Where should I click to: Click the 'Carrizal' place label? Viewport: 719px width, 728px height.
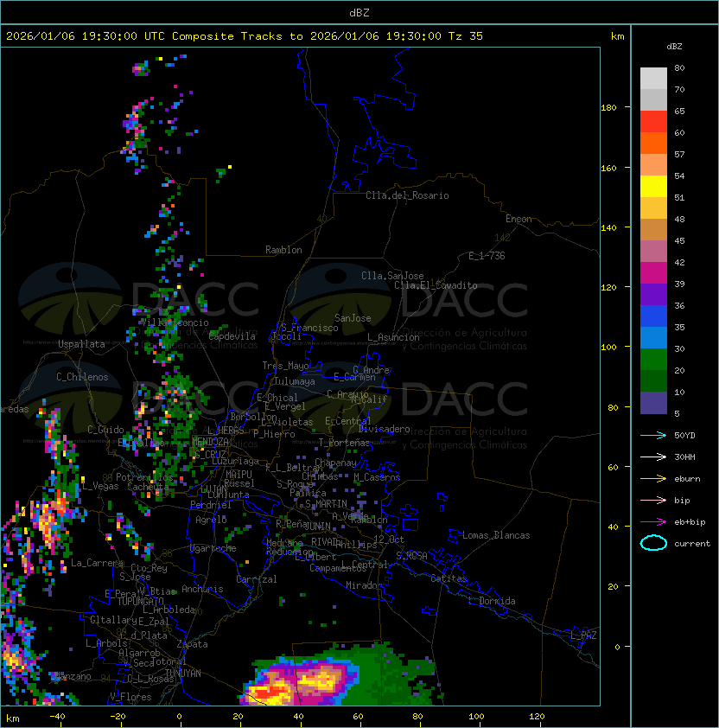257,579
